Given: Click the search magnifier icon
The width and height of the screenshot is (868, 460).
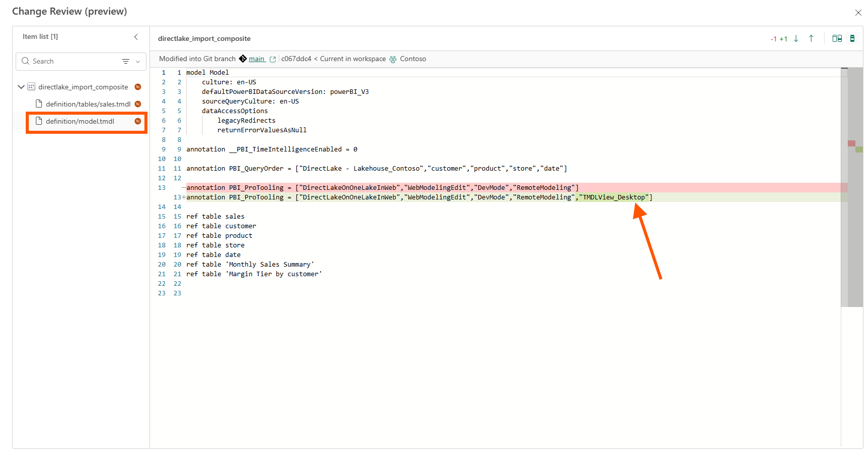Looking at the screenshot, I should [x=25, y=61].
